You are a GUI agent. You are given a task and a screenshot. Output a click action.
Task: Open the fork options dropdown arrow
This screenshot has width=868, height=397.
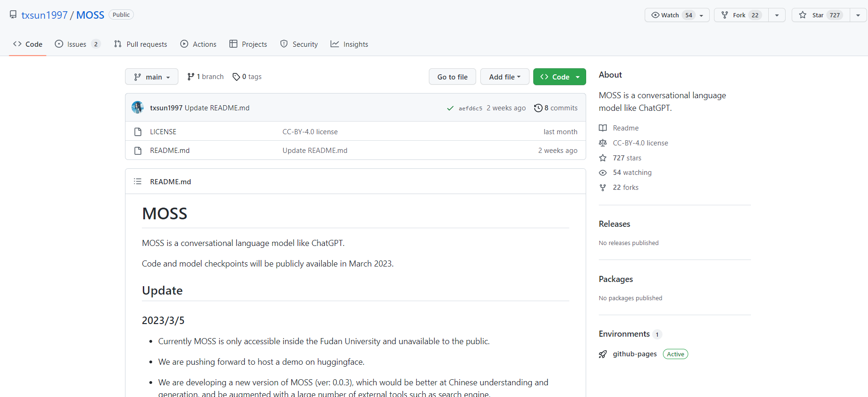777,15
